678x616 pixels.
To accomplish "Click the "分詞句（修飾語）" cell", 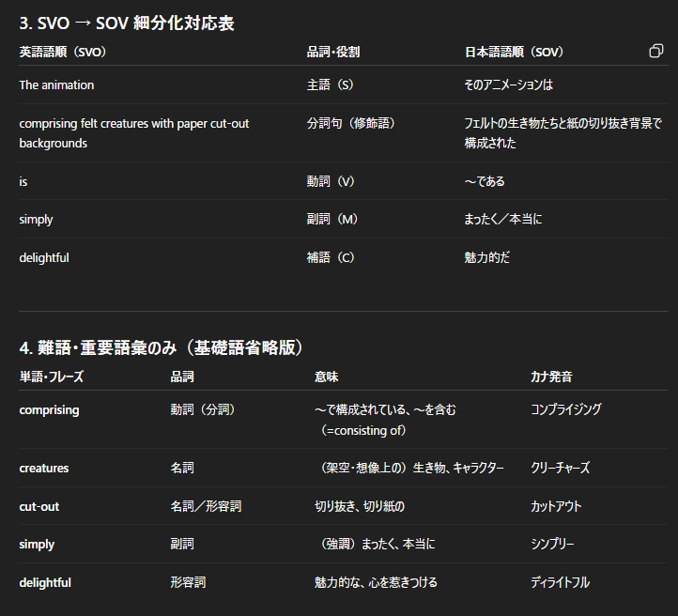I will [x=351, y=123].
